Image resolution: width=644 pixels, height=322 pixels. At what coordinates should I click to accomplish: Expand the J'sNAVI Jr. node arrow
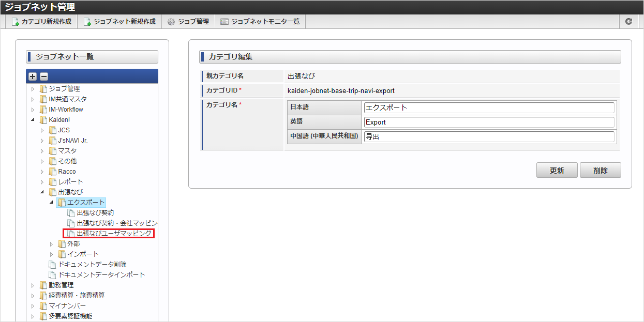click(x=42, y=141)
